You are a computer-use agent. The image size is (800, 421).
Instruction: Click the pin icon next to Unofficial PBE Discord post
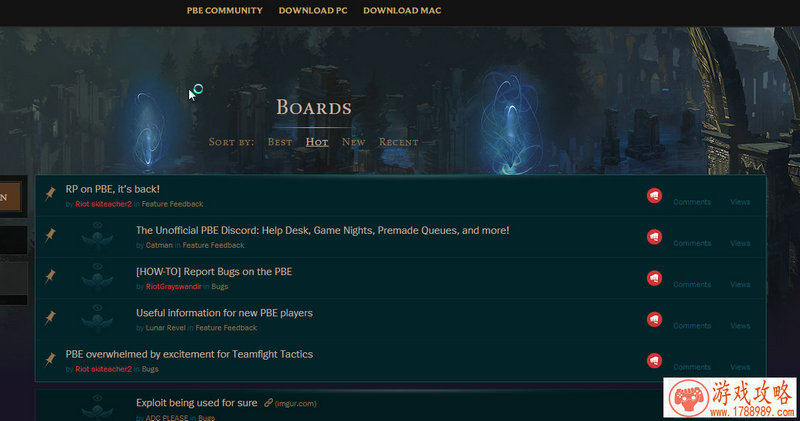tap(50, 235)
